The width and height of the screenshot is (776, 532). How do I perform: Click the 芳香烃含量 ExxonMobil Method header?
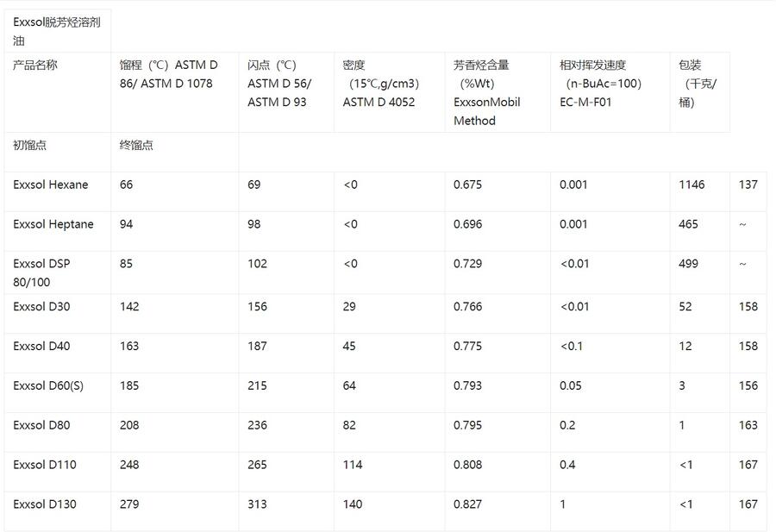(x=487, y=92)
